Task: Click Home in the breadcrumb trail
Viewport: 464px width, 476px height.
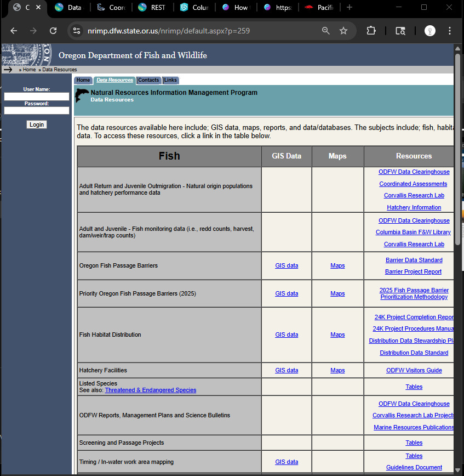Action: pos(29,70)
